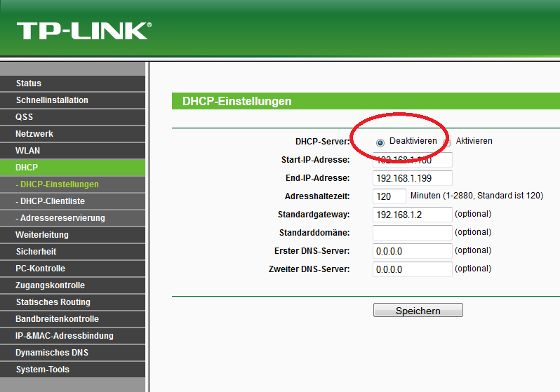Viewport: 560px width, 392px height.
Task: Open the Zugangskontrolle menu
Action: coord(72,285)
